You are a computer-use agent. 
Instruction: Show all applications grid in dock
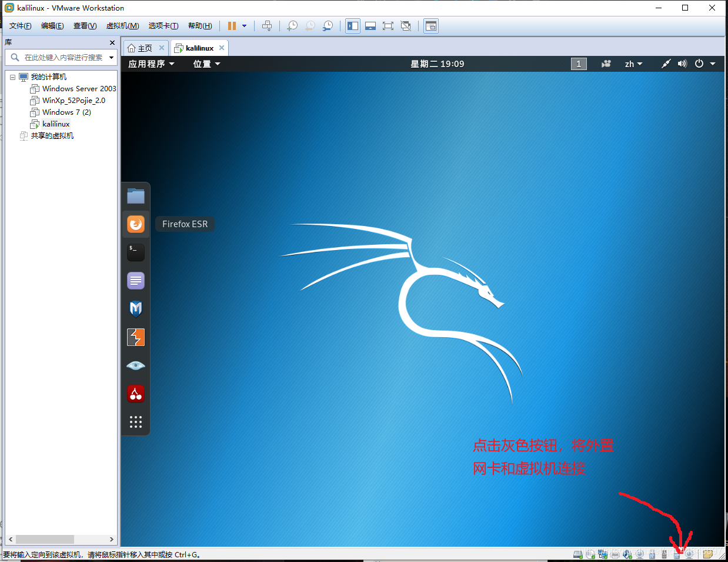136,422
